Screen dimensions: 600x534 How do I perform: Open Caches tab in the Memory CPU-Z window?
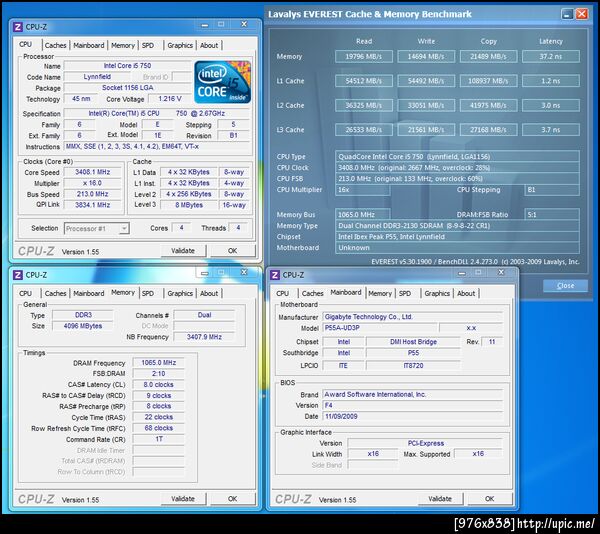pyautogui.click(x=55, y=293)
